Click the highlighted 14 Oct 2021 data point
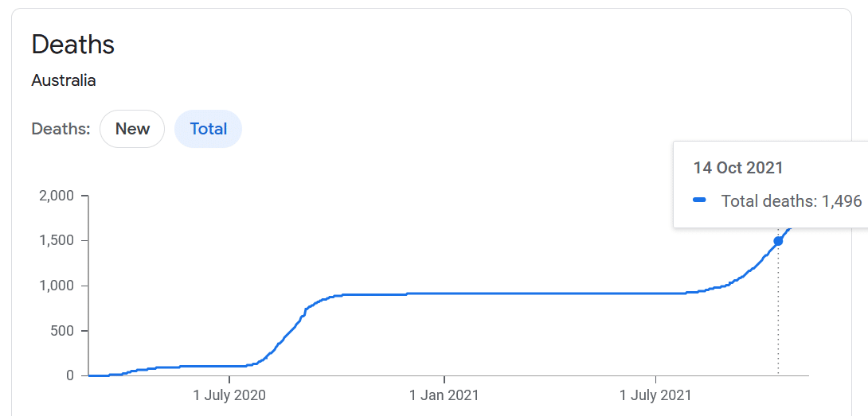Viewport: 868px width, 416px height. (x=778, y=241)
